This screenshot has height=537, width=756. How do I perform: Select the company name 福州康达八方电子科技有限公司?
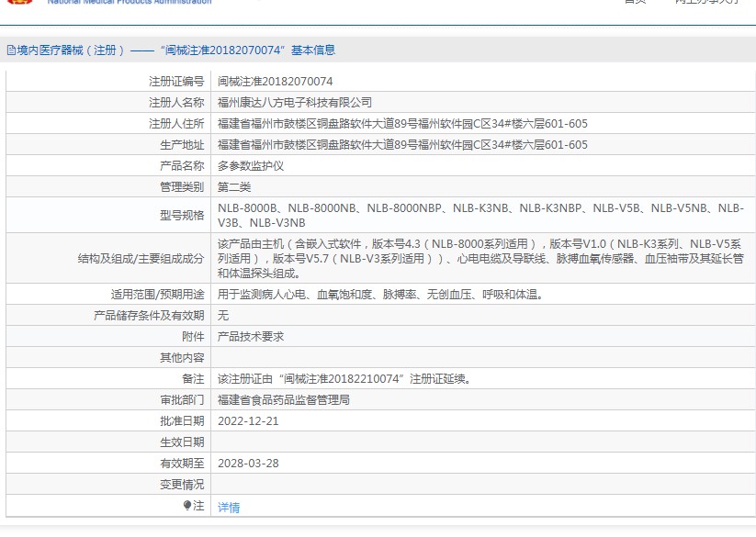coord(295,103)
